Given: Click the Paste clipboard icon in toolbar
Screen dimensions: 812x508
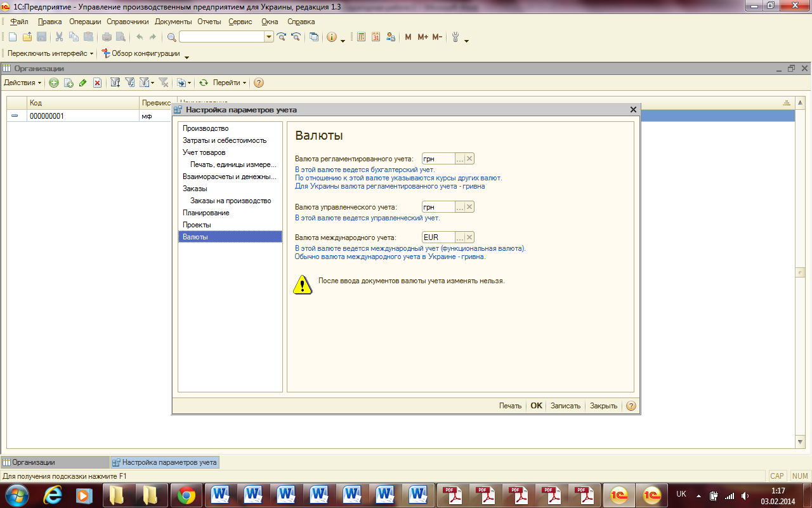Looking at the screenshot, I should pyautogui.click(x=88, y=37).
